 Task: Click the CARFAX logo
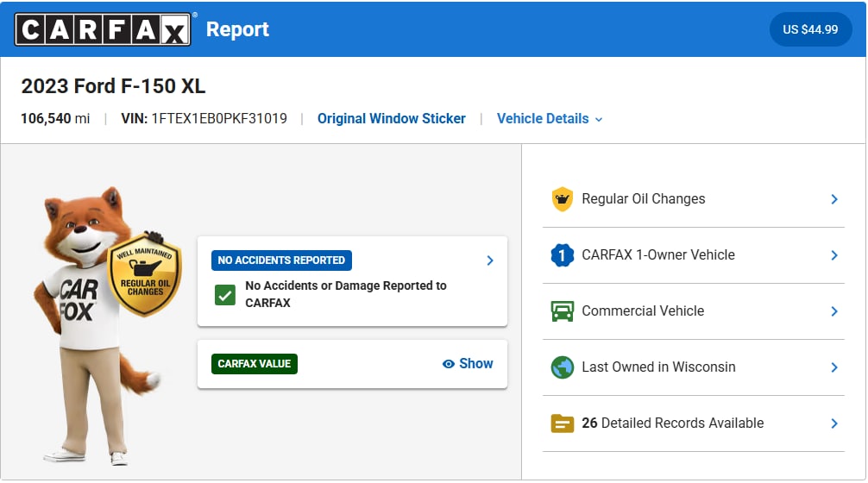[103, 28]
